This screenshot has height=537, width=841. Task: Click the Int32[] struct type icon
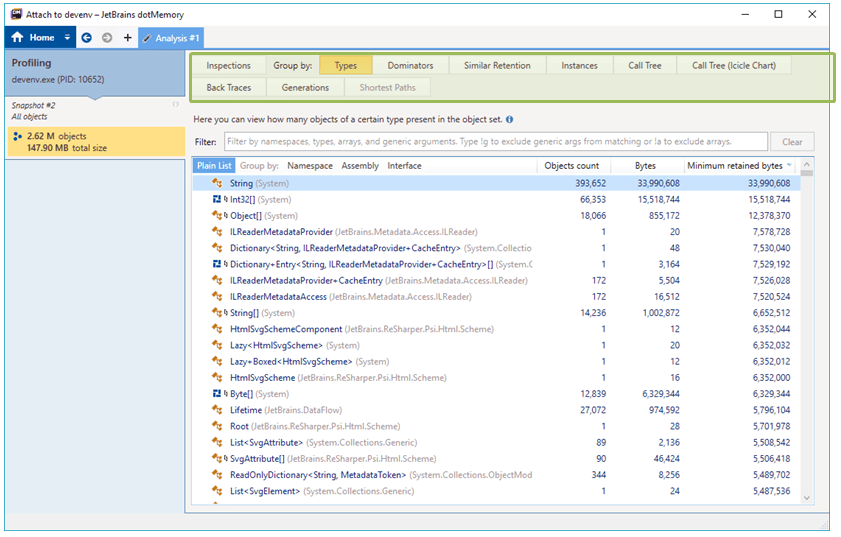tap(217, 199)
